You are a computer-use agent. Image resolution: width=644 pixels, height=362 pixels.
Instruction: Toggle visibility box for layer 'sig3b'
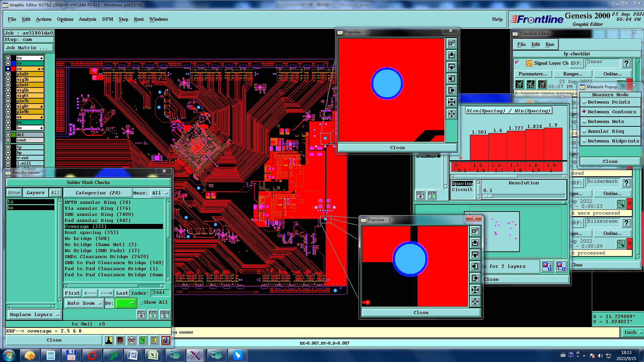8,79
